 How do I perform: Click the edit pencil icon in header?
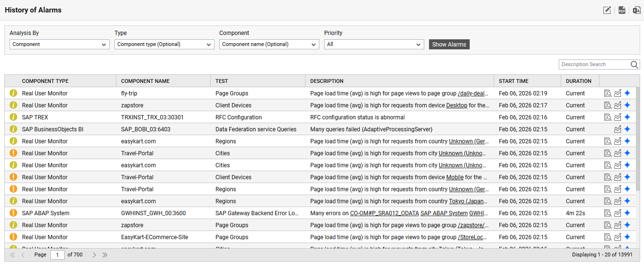tap(607, 10)
